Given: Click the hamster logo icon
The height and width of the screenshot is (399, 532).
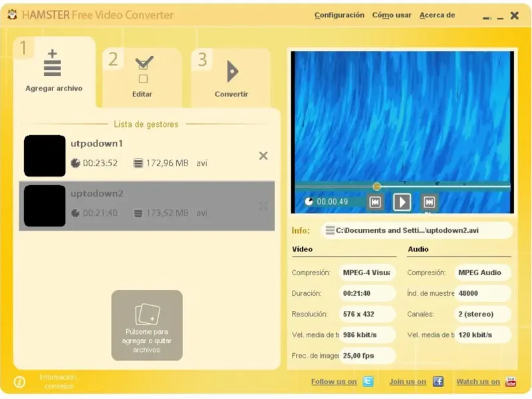Looking at the screenshot, I should point(13,15).
